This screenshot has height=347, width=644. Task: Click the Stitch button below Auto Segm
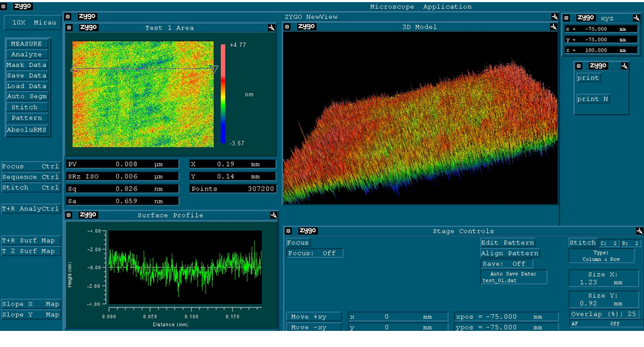[x=28, y=107]
